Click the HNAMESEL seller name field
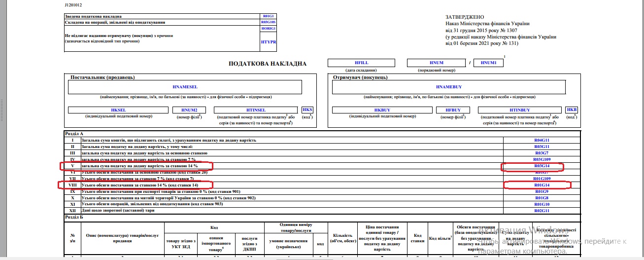The width and height of the screenshot is (644, 260). (x=185, y=87)
